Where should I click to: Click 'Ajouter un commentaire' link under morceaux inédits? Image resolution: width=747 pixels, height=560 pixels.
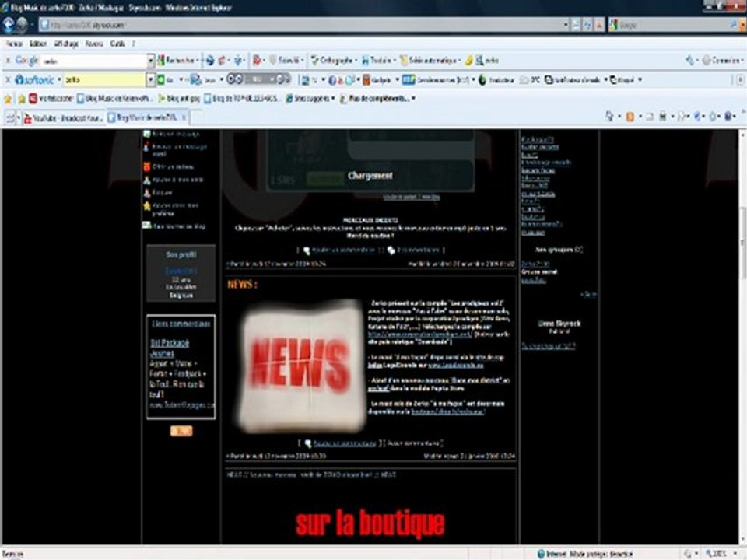(343, 250)
